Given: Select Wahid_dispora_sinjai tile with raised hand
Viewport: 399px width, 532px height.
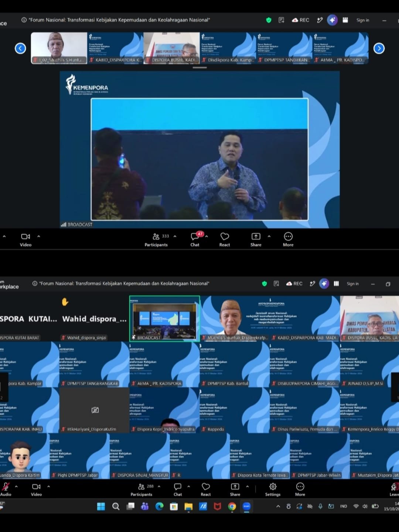Looking at the screenshot, I should [94, 318].
